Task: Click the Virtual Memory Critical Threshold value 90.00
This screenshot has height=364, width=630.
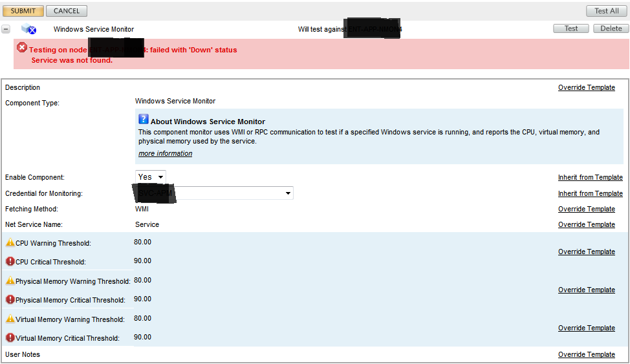Action: click(143, 337)
